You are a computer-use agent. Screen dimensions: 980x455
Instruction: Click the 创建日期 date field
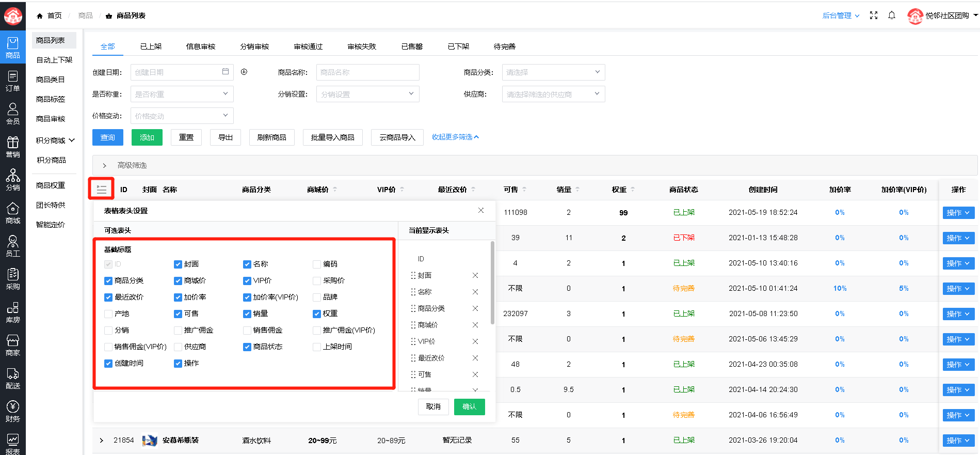pyautogui.click(x=182, y=72)
